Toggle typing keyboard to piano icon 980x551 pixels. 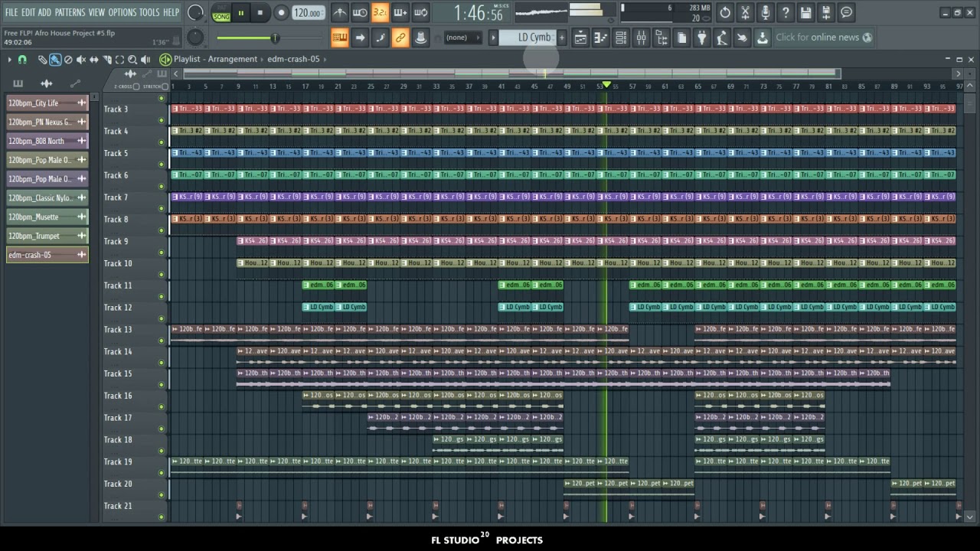[x=340, y=37]
